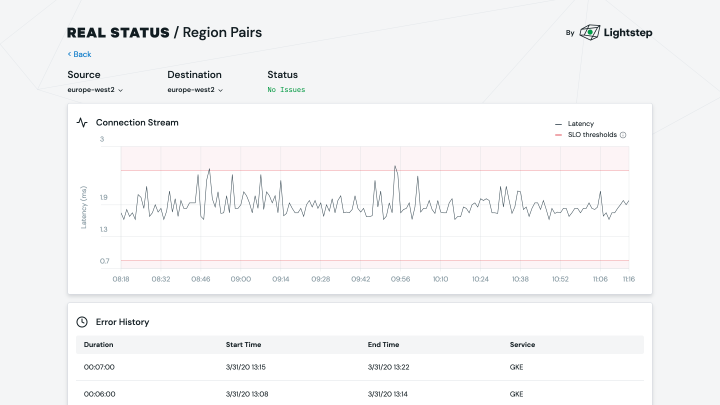Click the Latency legend entry

tap(574, 124)
